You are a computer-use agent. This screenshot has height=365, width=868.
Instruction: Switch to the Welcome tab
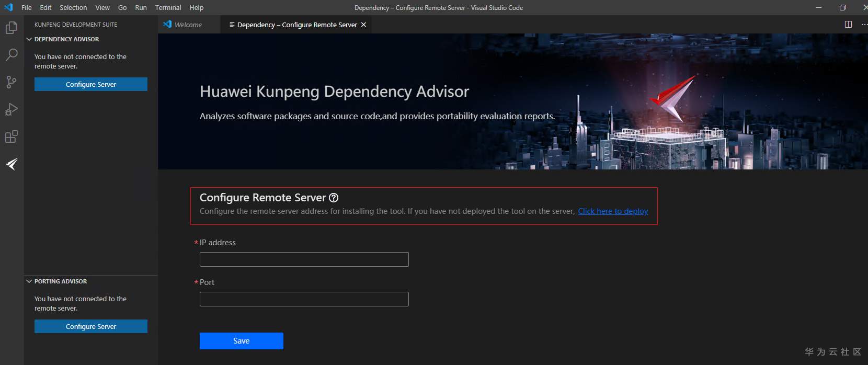pos(189,25)
